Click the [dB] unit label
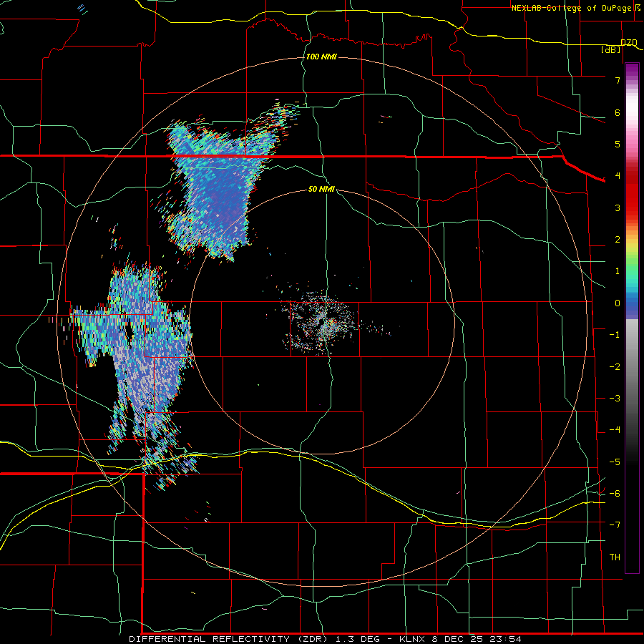This screenshot has height=644, width=644. 611,50
